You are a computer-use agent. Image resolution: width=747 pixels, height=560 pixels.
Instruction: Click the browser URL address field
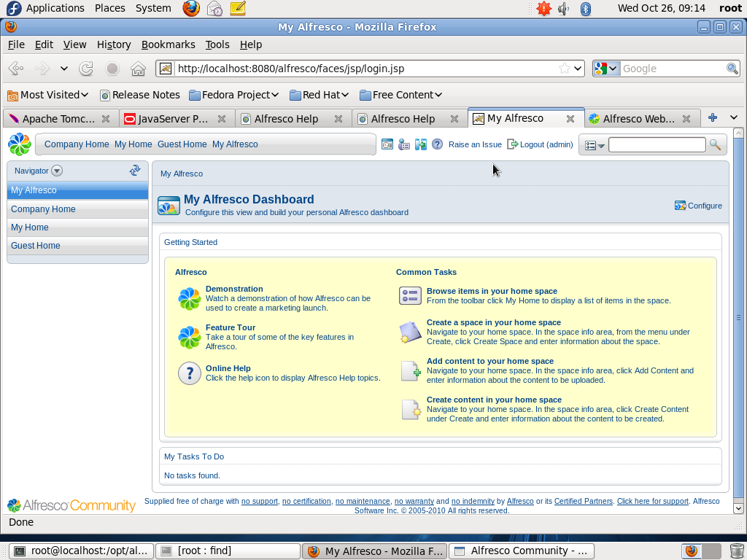(366, 69)
